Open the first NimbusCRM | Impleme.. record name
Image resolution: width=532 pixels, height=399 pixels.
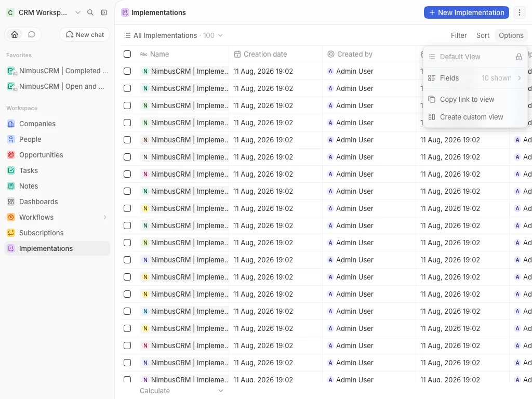(x=184, y=71)
